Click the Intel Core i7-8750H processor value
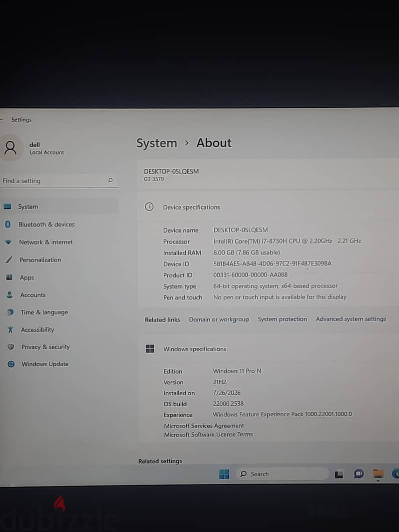The image size is (399, 532). 287,241
